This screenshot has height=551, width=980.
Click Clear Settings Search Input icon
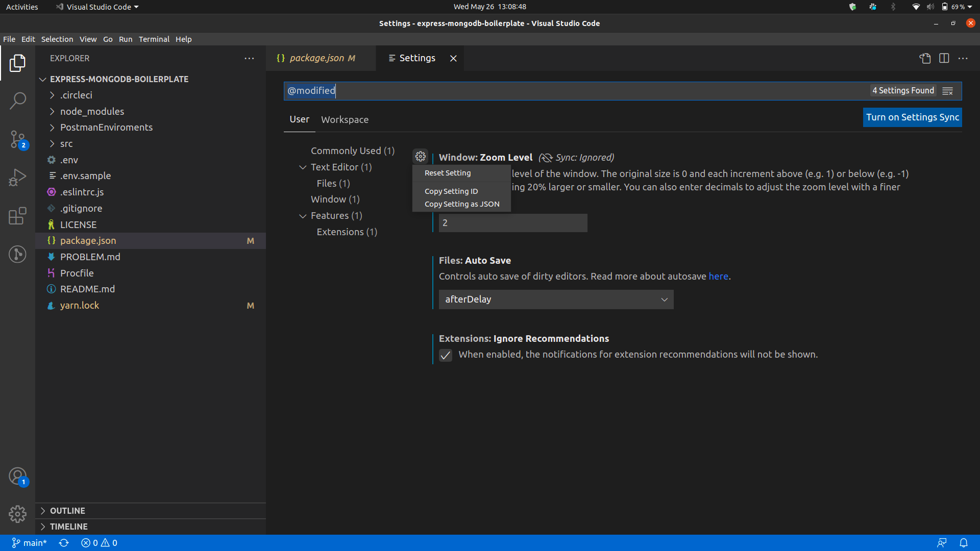tap(948, 91)
